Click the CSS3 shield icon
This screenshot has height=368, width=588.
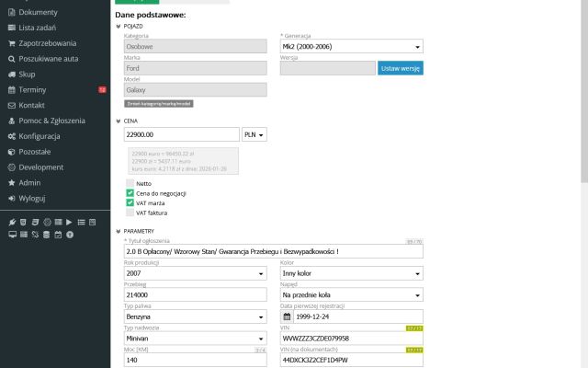point(35,223)
